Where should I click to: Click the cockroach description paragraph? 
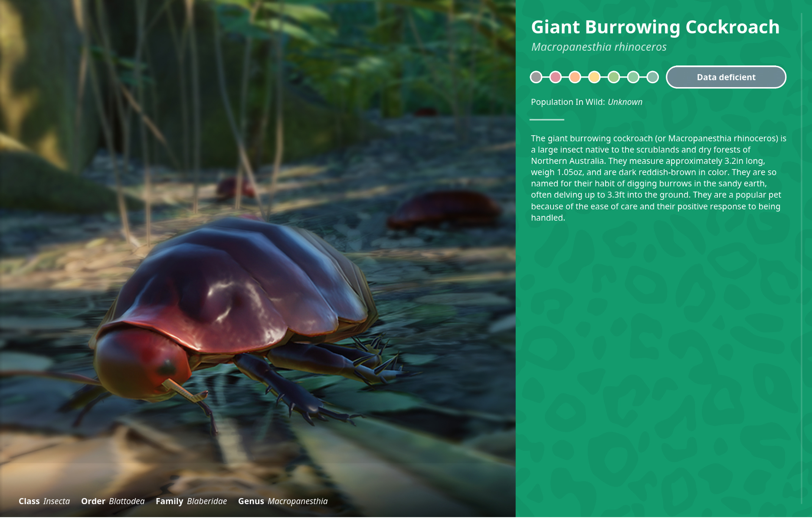pos(658,178)
